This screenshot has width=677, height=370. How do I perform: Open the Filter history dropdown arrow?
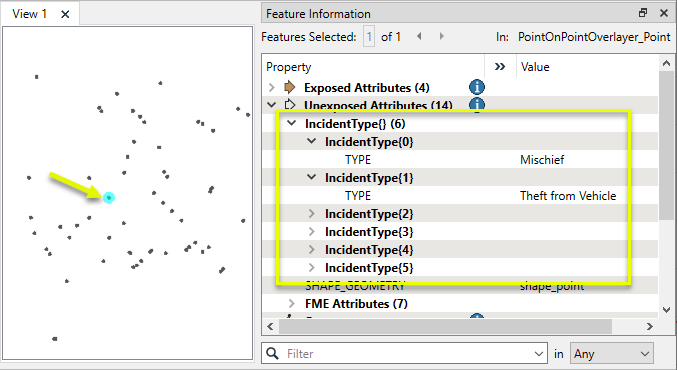tap(538, 354)
